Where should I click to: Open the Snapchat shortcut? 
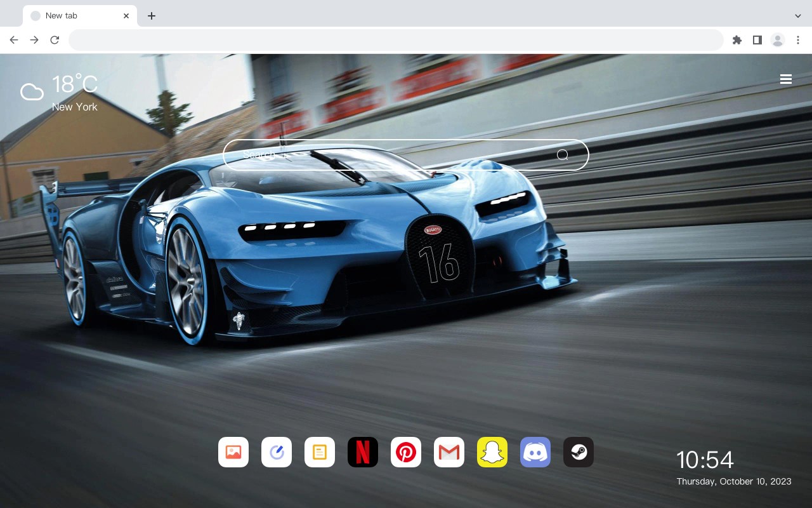tap(492, 452)
